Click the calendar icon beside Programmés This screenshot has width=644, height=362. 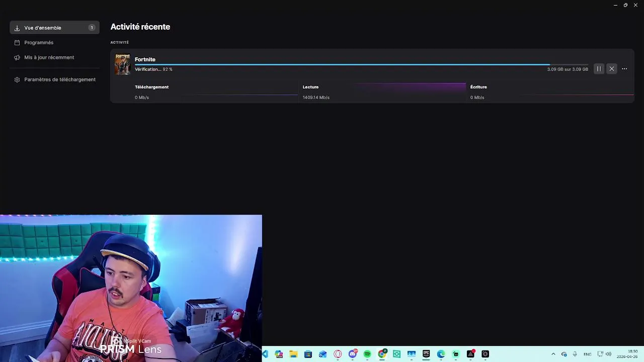pyautogui.click(x=17, y=43)
